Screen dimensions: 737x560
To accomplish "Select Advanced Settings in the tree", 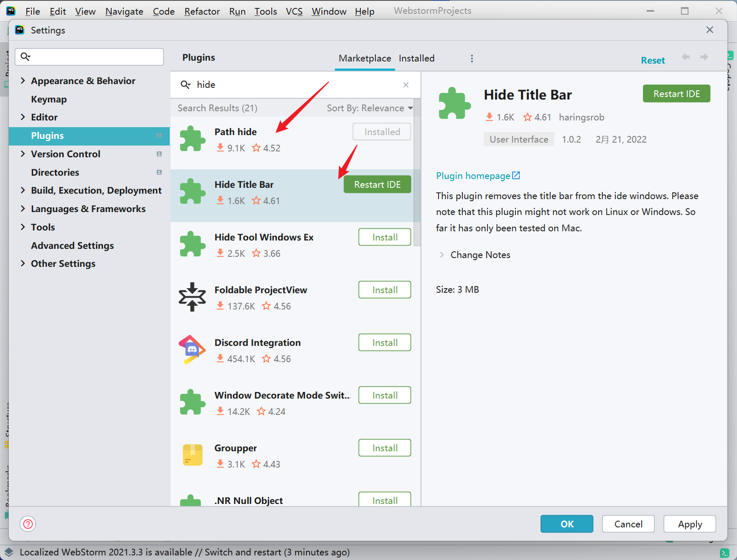I will [x=72, y=245].
